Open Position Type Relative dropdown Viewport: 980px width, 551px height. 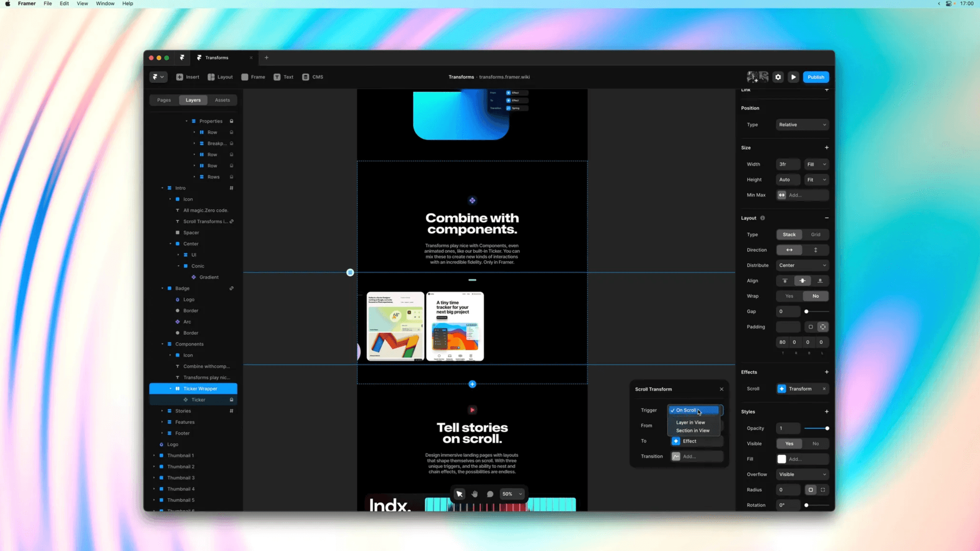(802, 125)
